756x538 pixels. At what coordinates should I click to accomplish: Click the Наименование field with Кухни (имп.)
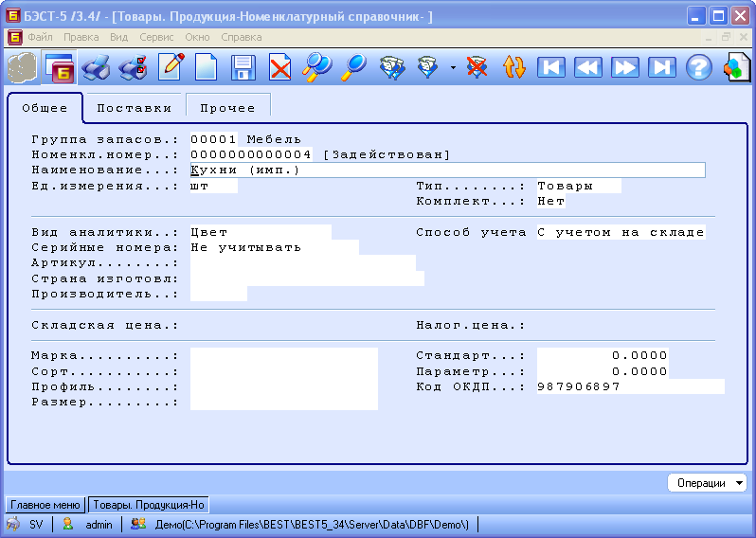pos(447,170)
